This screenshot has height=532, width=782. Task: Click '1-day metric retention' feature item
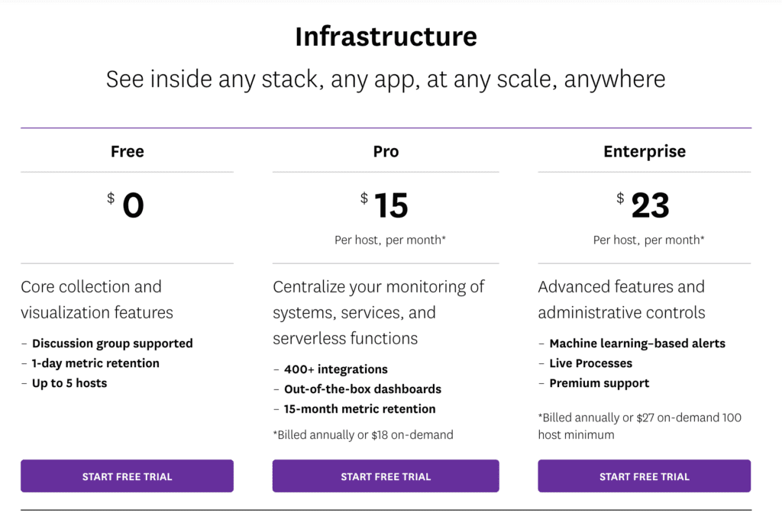pyautogui.click(x=95, y=363)
